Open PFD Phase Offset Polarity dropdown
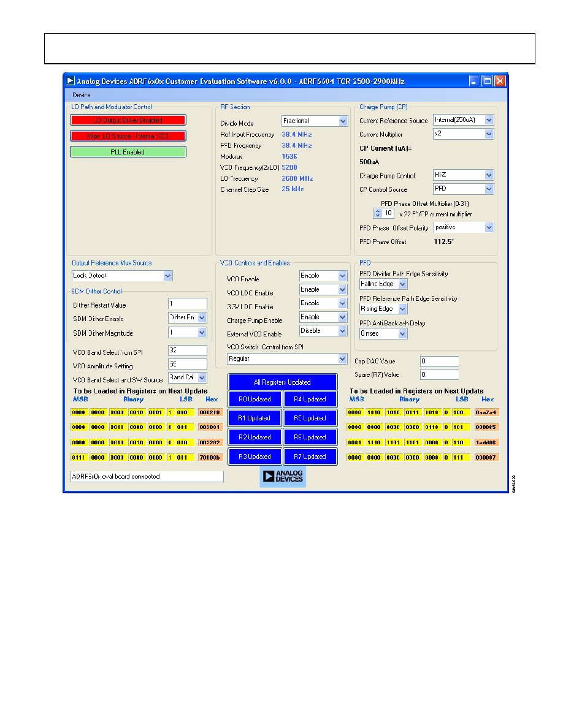Image resolution: width=563 pixels, height=728 pixels. tap(464, 227)
